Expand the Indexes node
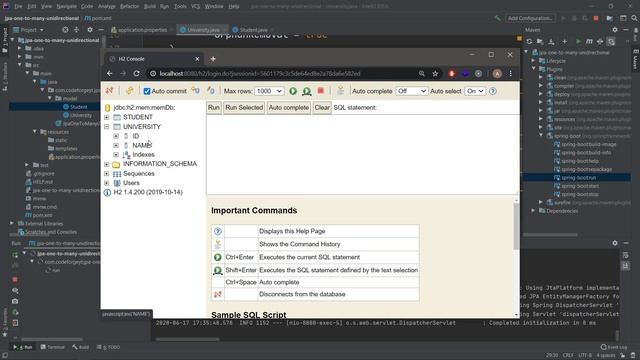This screenshot has height=360, width=640. 116,155
